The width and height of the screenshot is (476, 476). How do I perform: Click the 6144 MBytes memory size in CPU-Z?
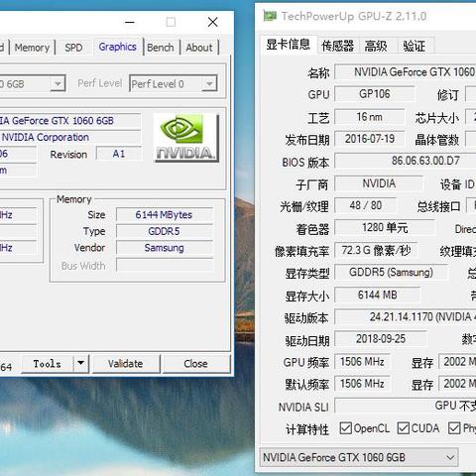click(x=165, y=215)
